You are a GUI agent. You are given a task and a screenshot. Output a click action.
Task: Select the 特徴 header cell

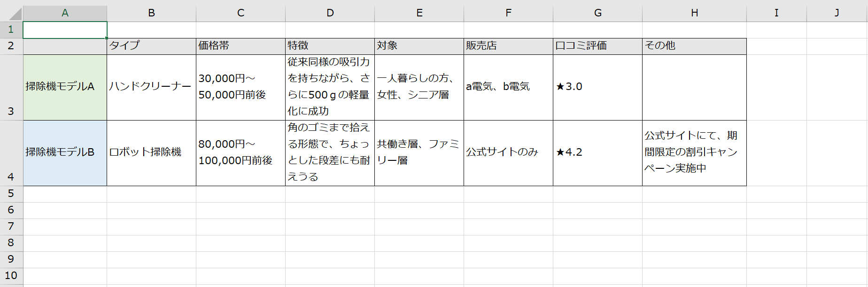pos(330,46)
